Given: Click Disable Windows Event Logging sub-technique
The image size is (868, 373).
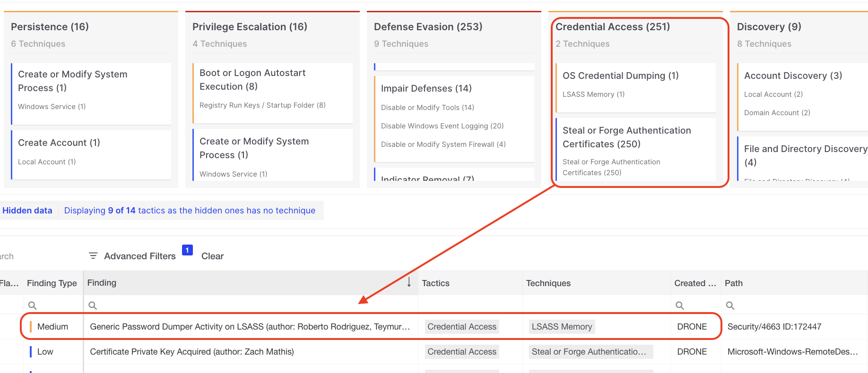Looking at the screenshot, I should (x=442, y=126).
